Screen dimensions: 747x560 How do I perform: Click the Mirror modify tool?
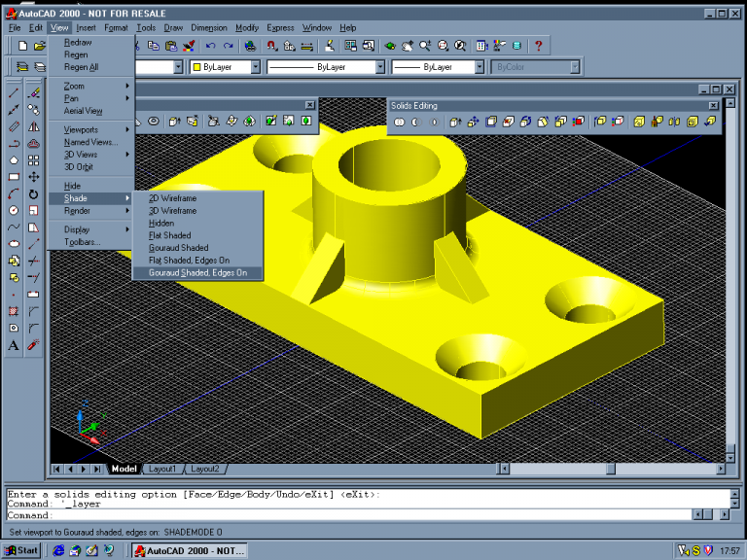(x=34, y=126)
